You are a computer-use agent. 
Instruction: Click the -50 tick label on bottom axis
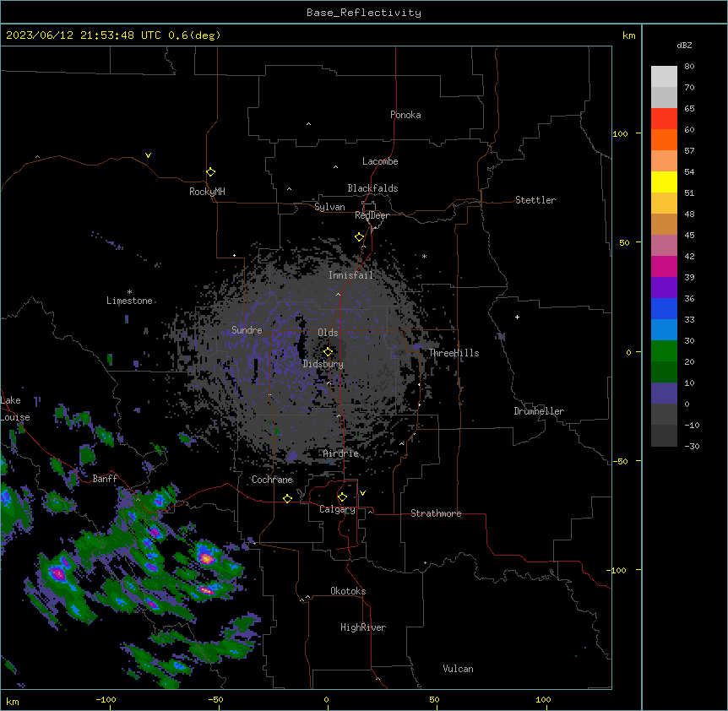[x=215, y=699]
